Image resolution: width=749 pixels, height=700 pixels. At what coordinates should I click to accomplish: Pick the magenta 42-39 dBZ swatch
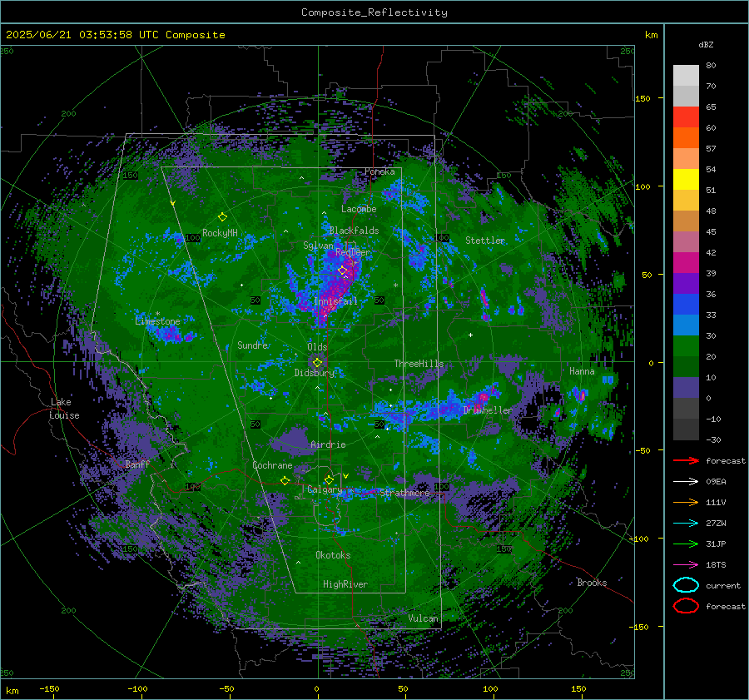click(x=686, y=263)
